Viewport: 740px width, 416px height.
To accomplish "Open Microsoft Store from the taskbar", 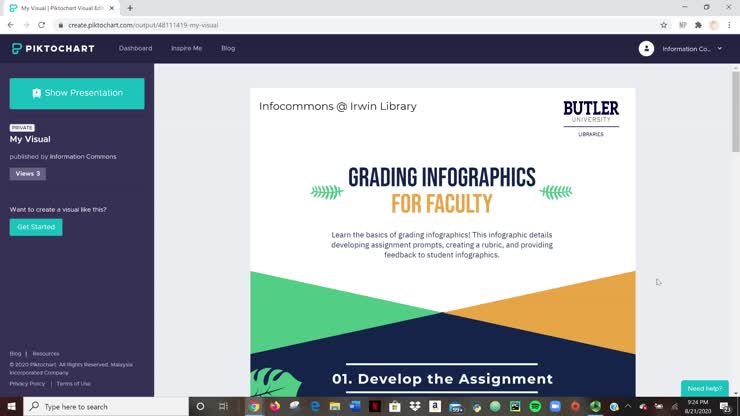I will click(x=395, y=407).
